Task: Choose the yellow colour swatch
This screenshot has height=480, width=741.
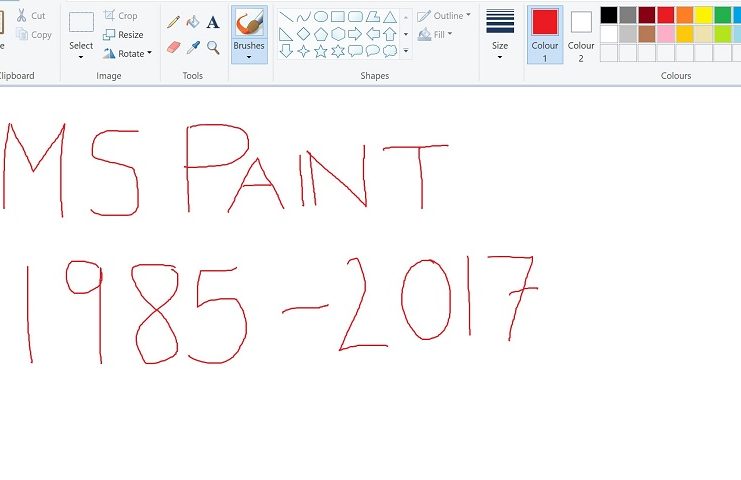Action: pyautogui.click(x=703, y=15)
